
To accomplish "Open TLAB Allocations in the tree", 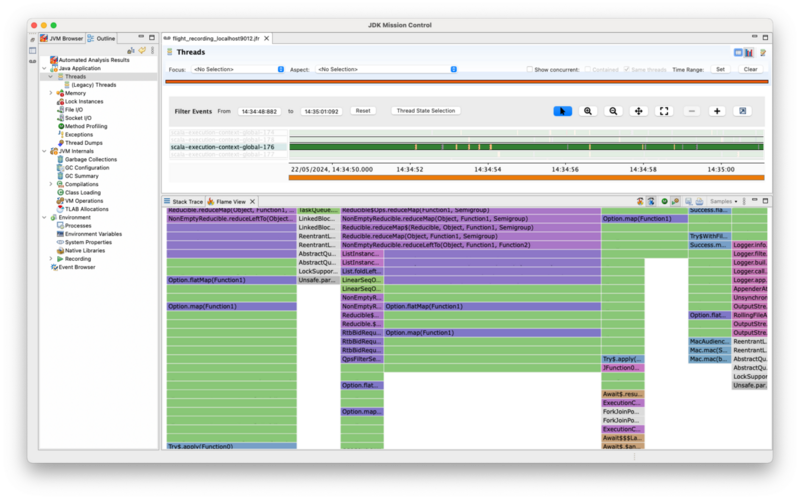I will tap(86, 209).
